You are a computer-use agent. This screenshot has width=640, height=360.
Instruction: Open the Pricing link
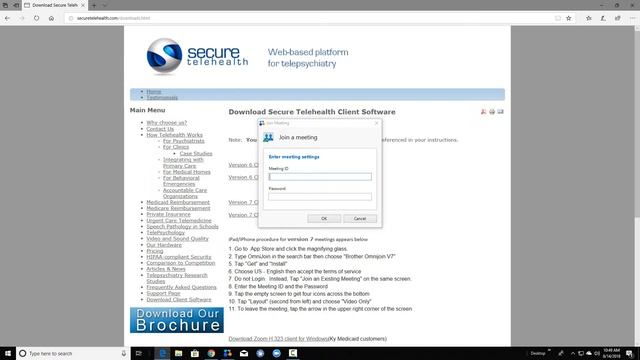coord(155,251)
